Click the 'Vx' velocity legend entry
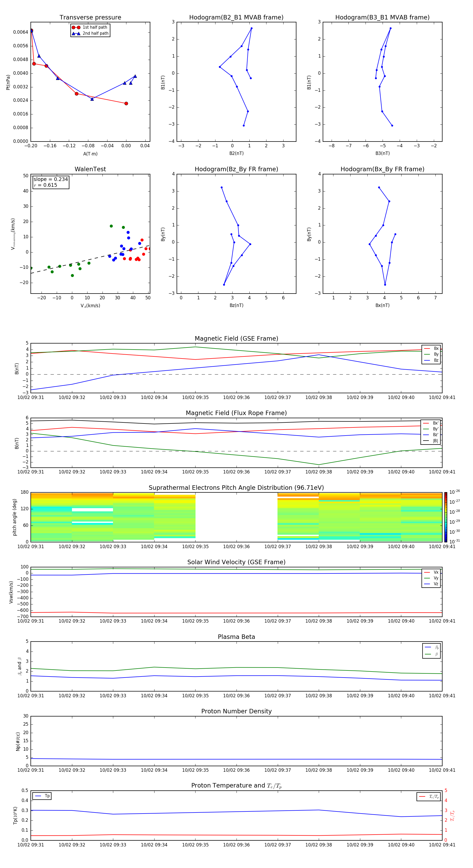 431,572
